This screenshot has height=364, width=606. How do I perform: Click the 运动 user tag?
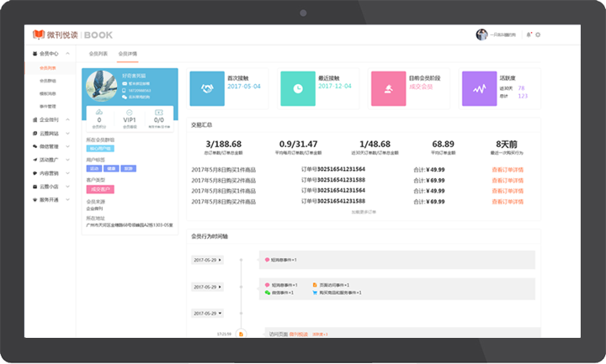point(94,169)
